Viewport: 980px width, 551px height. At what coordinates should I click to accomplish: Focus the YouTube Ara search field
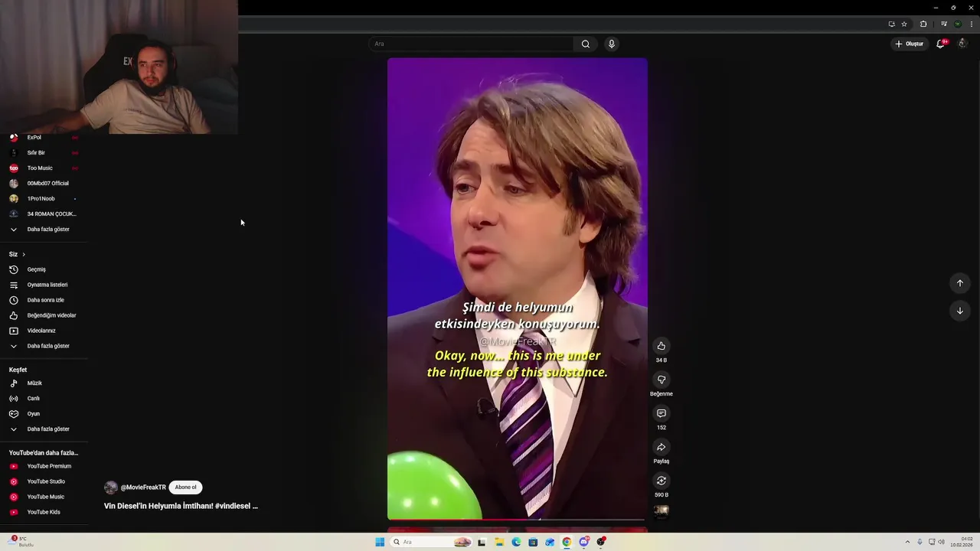[471, 44]
